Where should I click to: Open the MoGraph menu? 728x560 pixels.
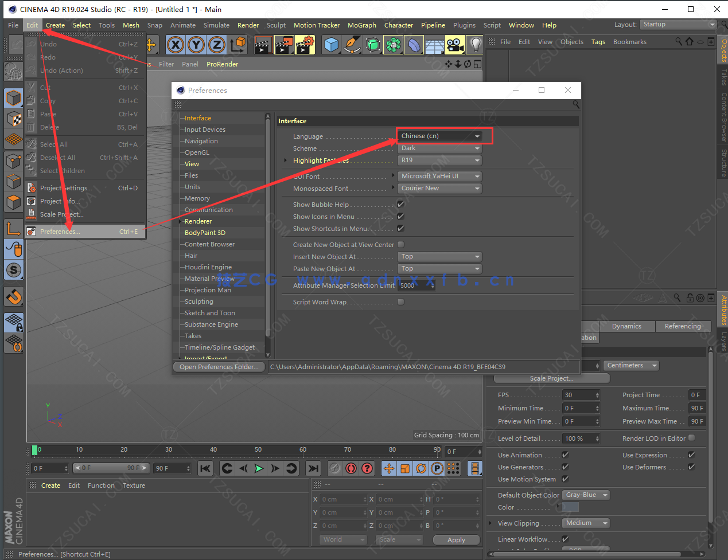[x=362, y=25]
